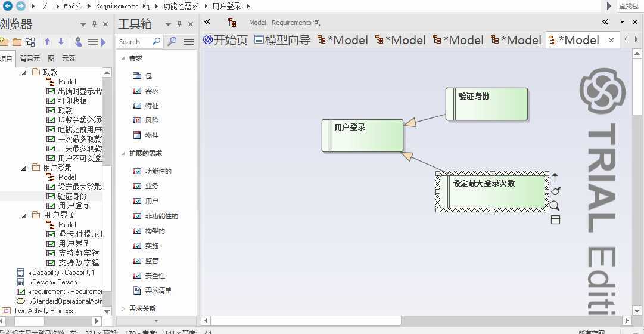The image size is (644, 334).
Task: Click the diagram hierarchy icon in browser toolbar
Action: [x=30, y=42]
